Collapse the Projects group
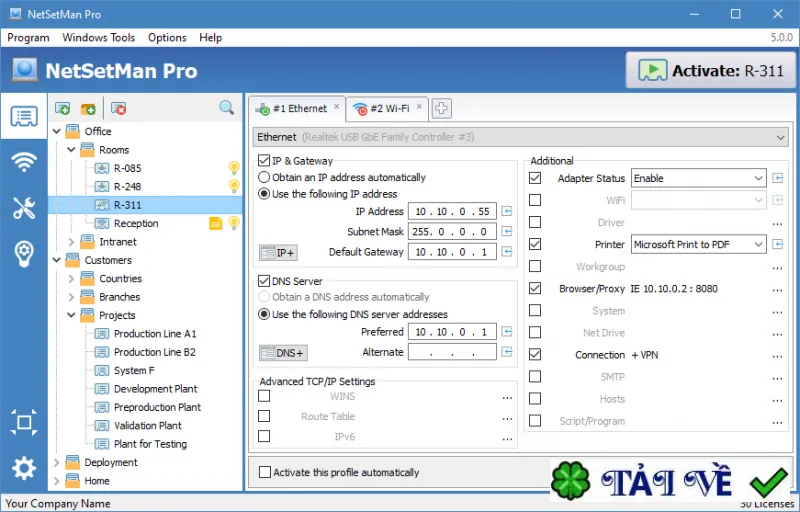 [x=71, y=315]
